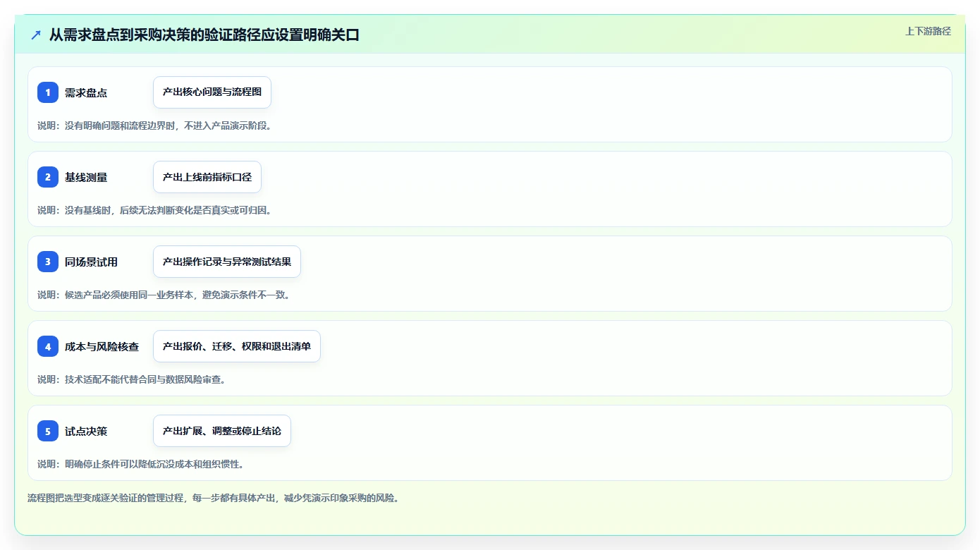Click the step 3 number badge

coord(48,262)
